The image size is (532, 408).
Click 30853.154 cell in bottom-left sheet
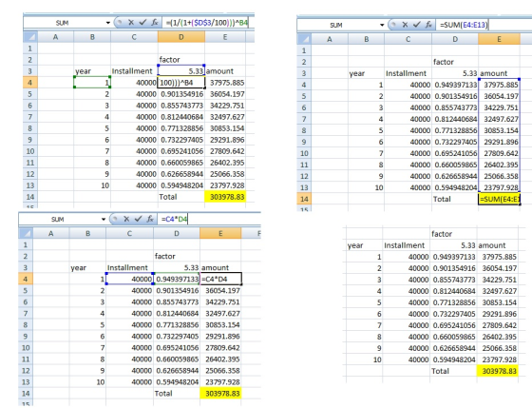tap(220, 324)
